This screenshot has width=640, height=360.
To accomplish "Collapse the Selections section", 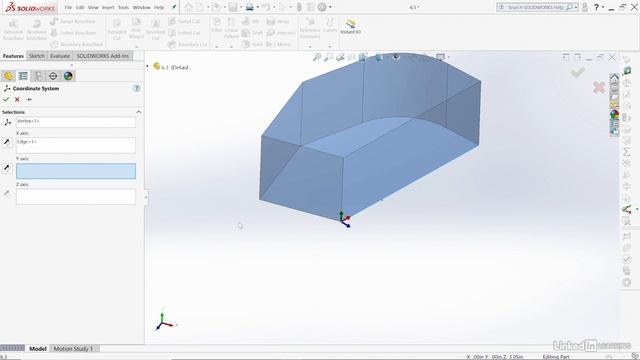I will coord(138,112).
